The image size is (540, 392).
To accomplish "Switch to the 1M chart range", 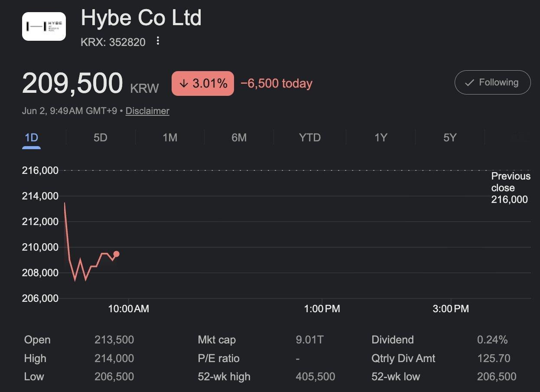I will click(170, 138).
